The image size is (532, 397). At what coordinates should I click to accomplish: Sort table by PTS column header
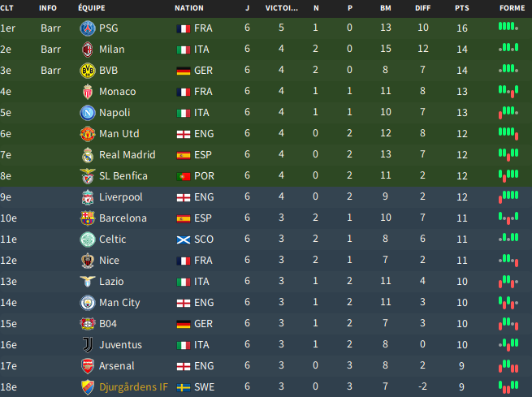pos(462,8)
